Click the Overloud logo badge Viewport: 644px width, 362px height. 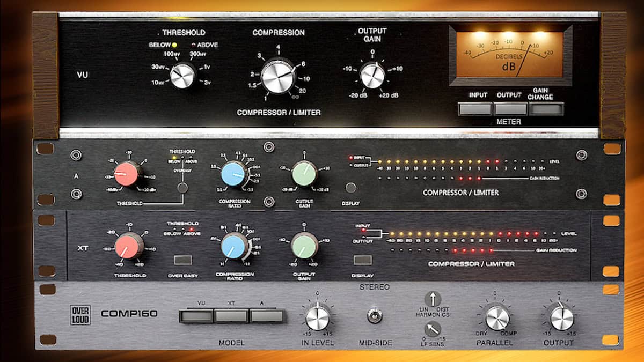[80, 314]
